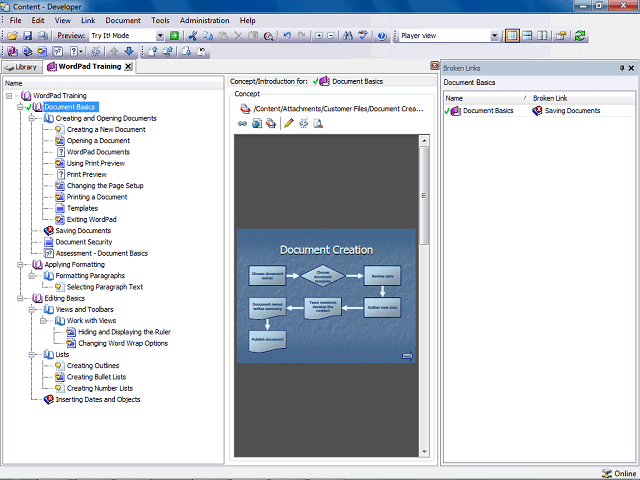Screen dimensions: 640x480
Task: Toggle the single-pane Player view layout button
Action: coord(512,36)
